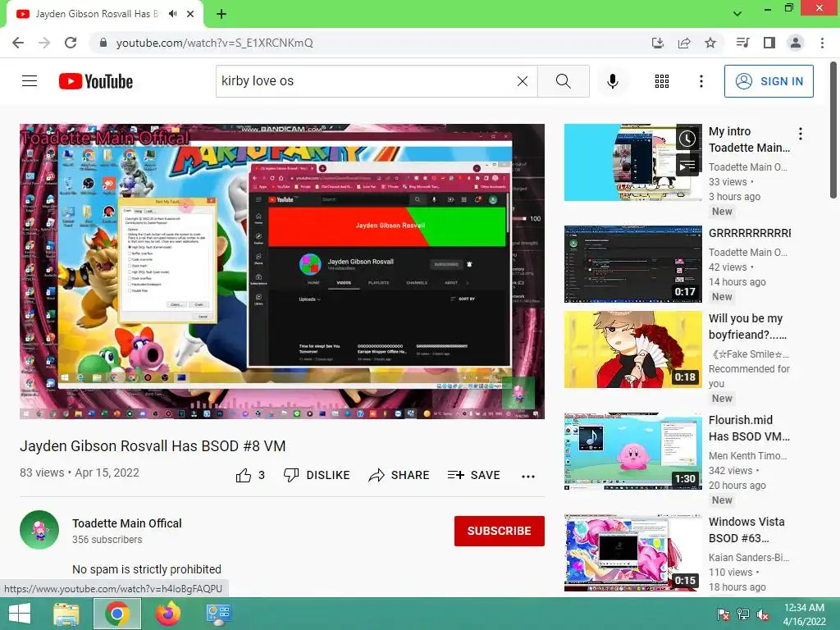The image size is (840, 630).
Task: Open Chrome three-dot menu
Action: (822, 43)
